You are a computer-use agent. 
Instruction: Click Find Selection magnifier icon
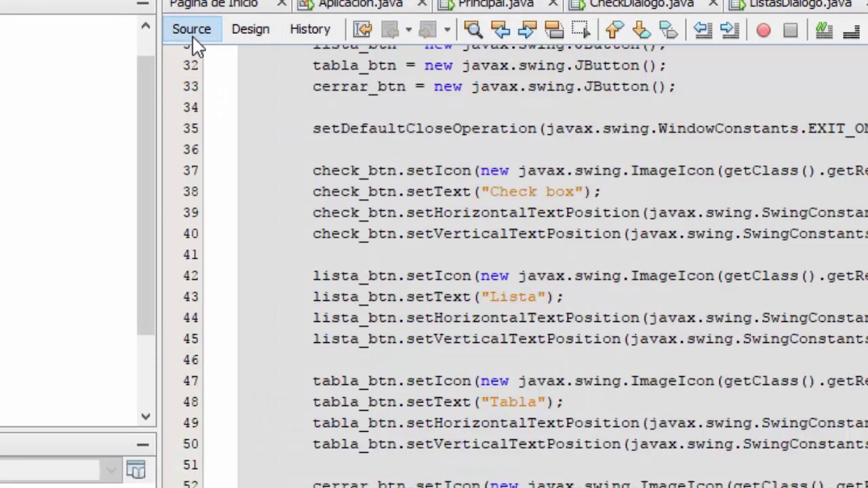pos(473,29)
